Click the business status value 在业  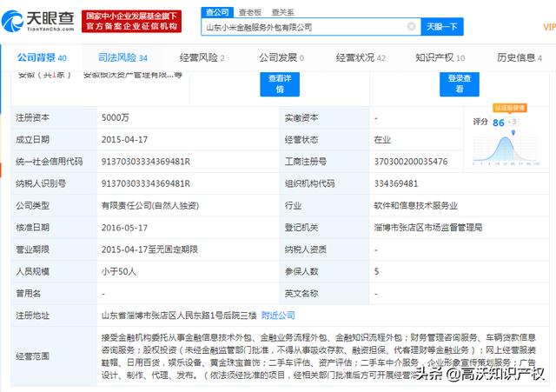click(x=382, y=140)
